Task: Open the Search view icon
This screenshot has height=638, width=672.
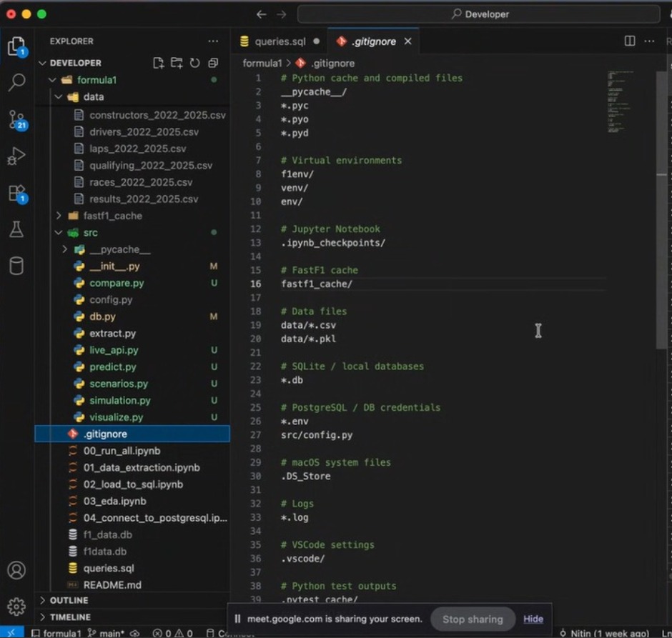Action: tap(16, 82)
